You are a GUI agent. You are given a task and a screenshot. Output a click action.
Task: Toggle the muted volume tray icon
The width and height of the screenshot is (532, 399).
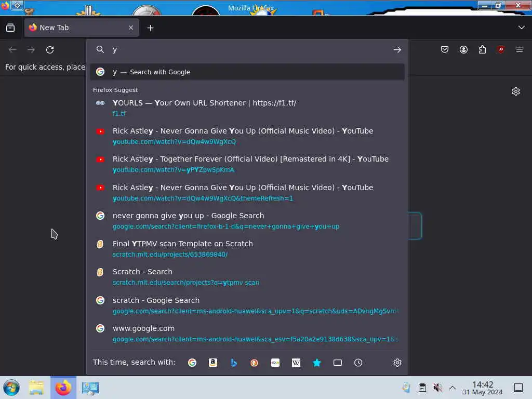(437, 388)
